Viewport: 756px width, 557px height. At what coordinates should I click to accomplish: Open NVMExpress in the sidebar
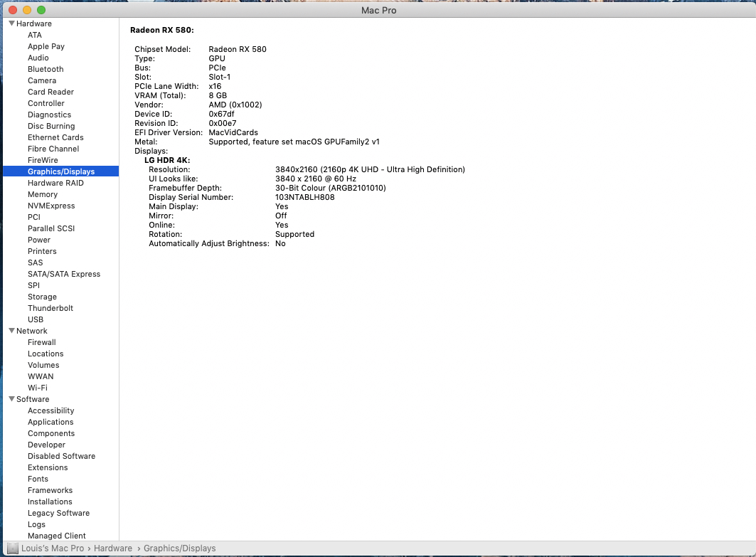[x=51, y=206]
